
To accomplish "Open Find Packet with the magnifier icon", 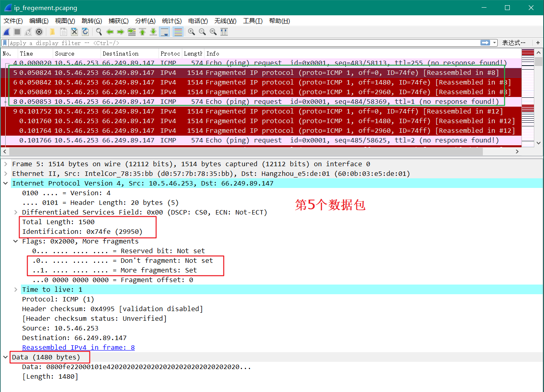I will tap(99, 32).
